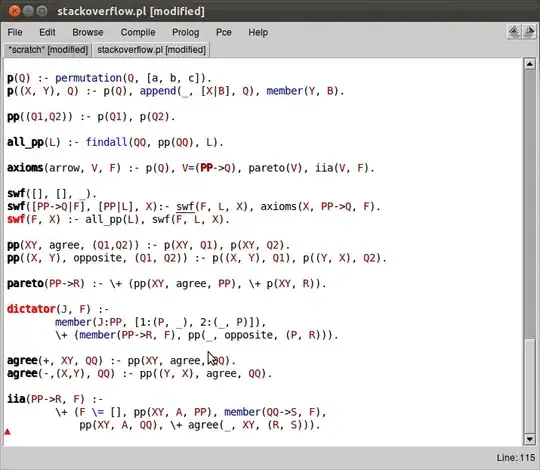The image size is (540, 470).
Task: Click the scrollbar down arrow
Action: click(x=529, y=439)
